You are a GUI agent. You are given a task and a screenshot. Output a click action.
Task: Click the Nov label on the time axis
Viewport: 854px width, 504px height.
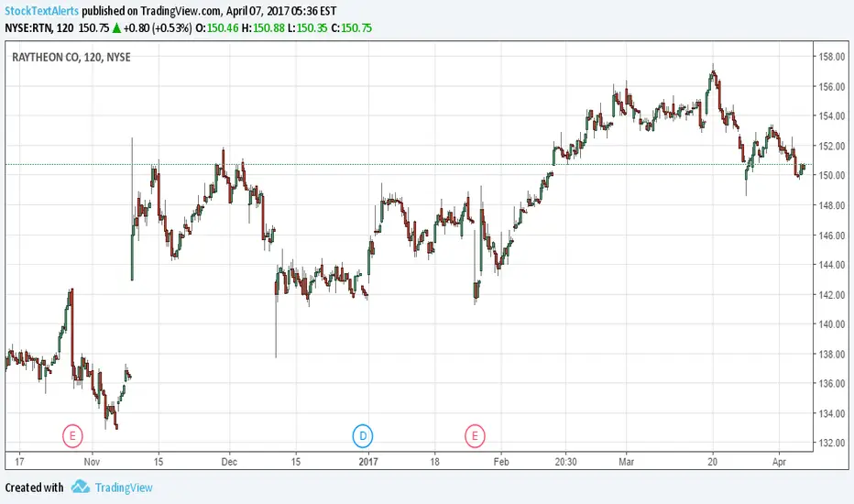92,462
